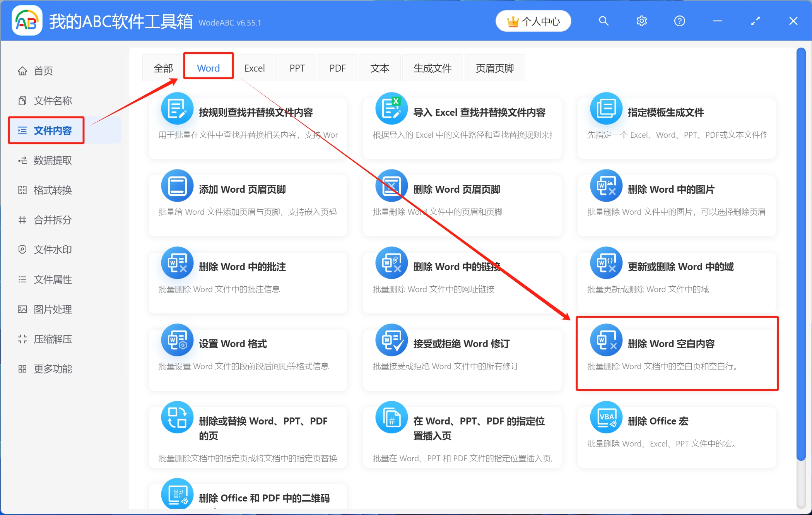Image resolution: width=812 pixels, height=515 pixels.
Task: Open settings gear icon
Action: pyautogui.click(x=641, y=21)
